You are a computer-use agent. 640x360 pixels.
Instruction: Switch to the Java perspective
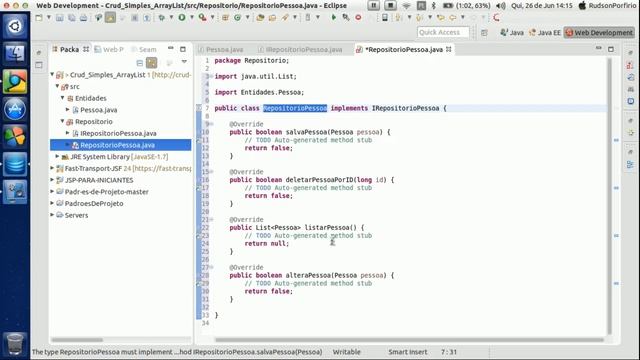pyautogui.click(x=512, y=33)
